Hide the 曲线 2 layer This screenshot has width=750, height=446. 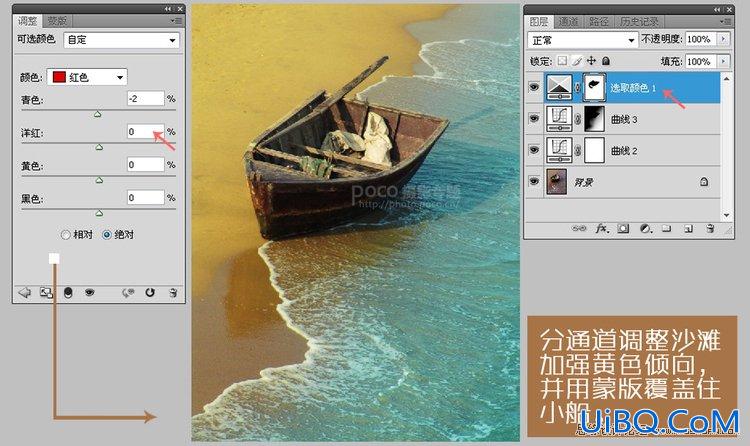tap(534, 150)
